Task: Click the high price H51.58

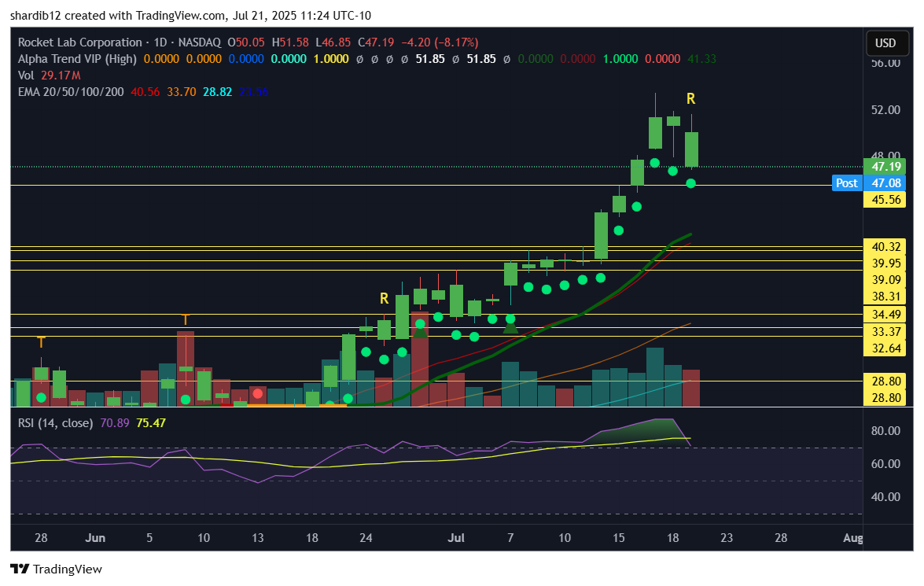Action: tap(290, 42)
